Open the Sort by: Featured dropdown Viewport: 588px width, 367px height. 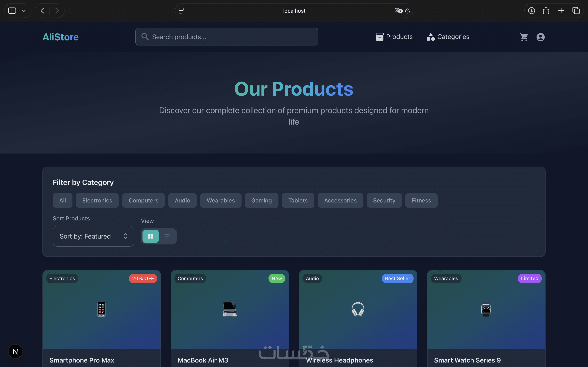coord(93,236)
